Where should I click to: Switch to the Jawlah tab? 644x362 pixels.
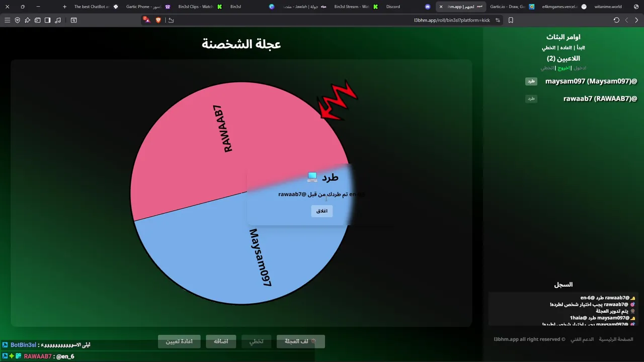pos(304,7)
